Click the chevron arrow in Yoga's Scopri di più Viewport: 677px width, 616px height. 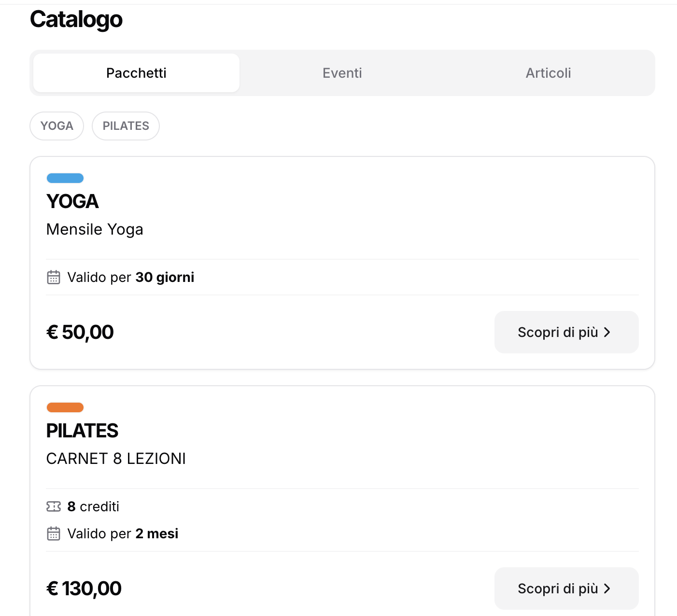(607, 332)
